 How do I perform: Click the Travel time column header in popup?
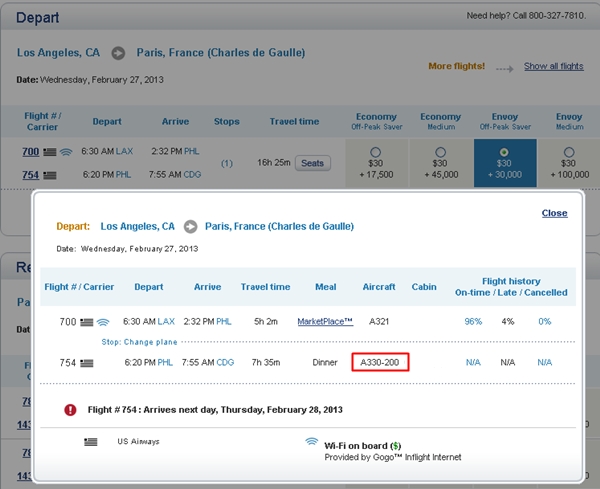(x=265, y=287)
